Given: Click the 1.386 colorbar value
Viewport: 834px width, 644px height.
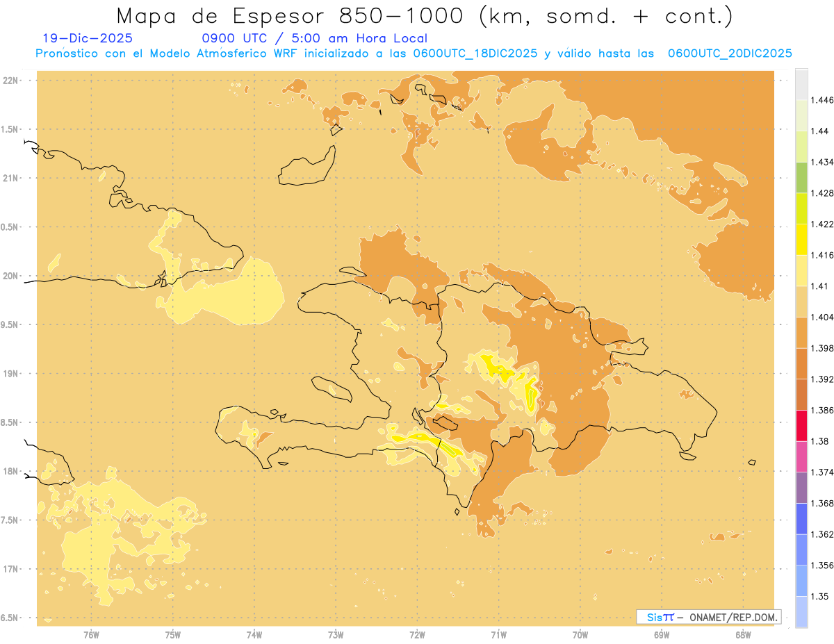Looking at the screenshot, I should click(822, 411).
